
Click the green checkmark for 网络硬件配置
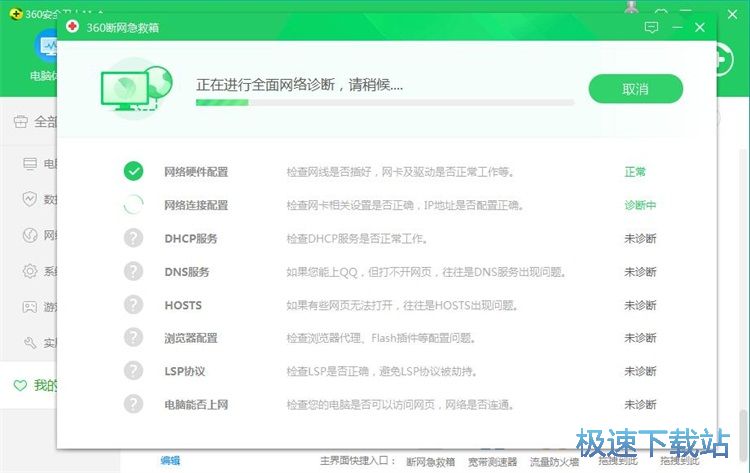[x=133, y=171]
